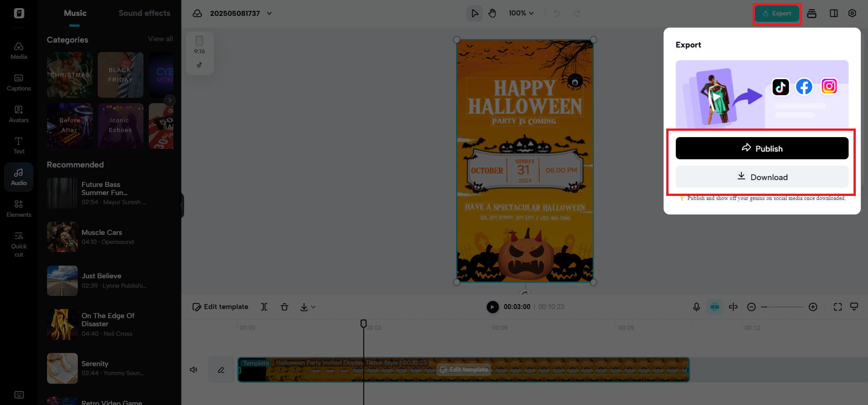Switch to the Music tab
Image resolution: width=868 pixels, height=405 pixels.
pos(75,13)
